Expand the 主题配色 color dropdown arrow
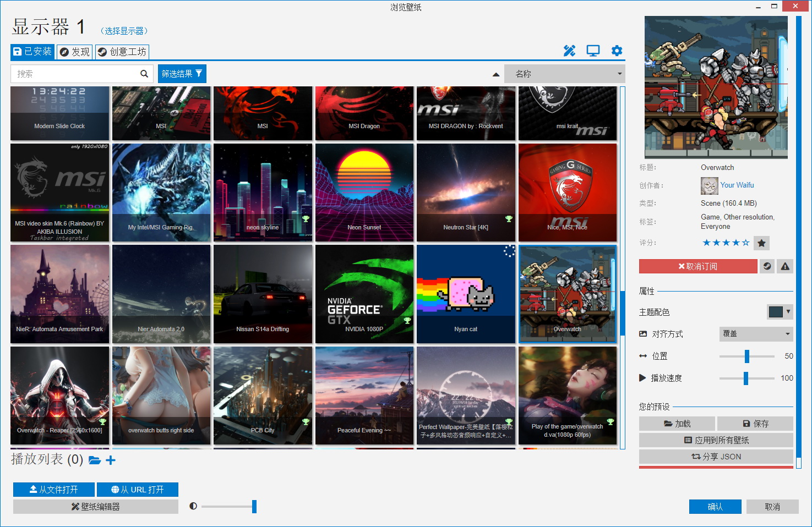Viewport: 812px width, 527px height. (x=788, y=312)
